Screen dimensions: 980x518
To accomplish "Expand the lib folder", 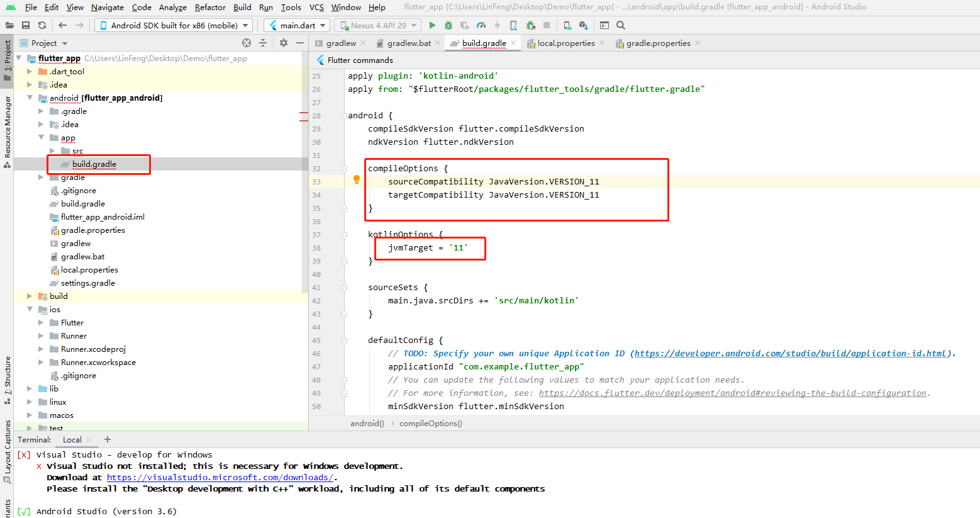I will tap(30, 388).
